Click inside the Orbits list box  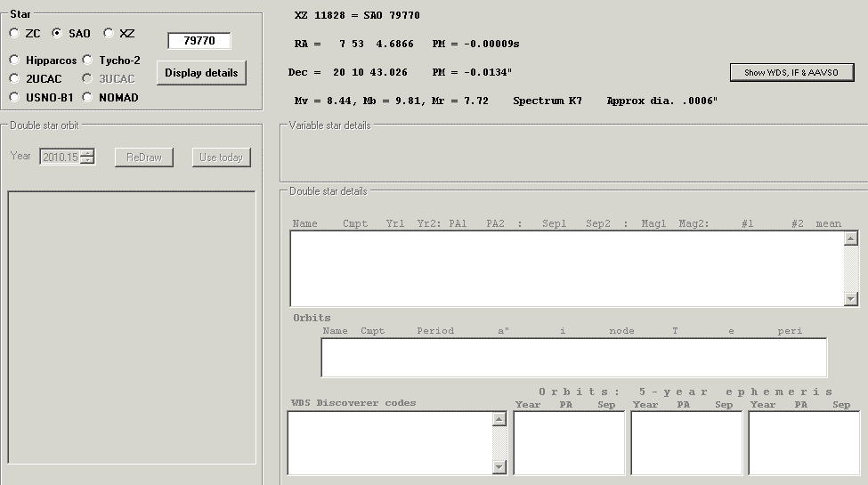point(574,358)
